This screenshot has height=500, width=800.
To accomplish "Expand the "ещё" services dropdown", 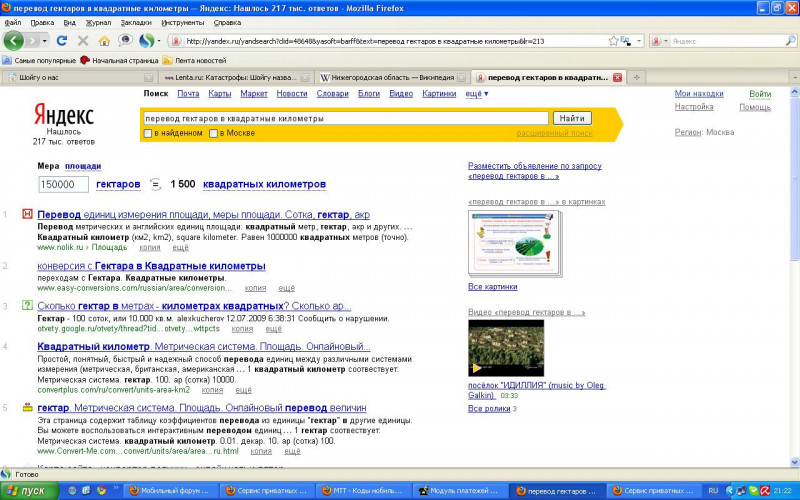I will point(476,94).
